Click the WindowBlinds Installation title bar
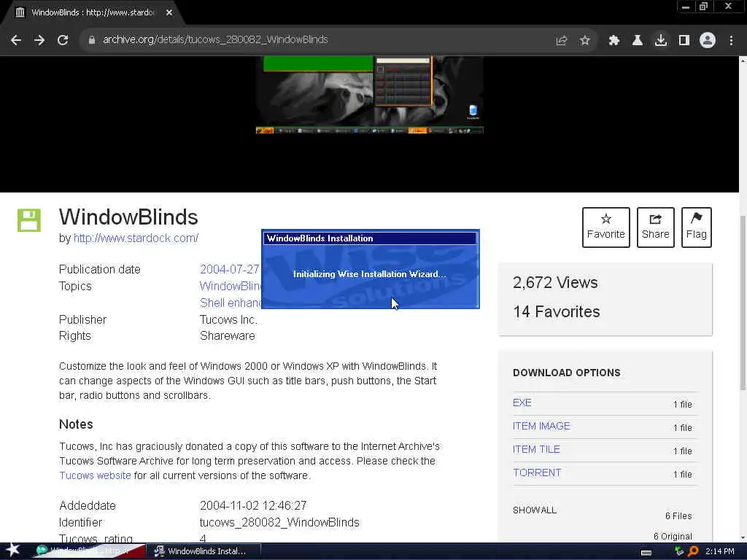This screenshot has width=747, height=560. point(370,238)
